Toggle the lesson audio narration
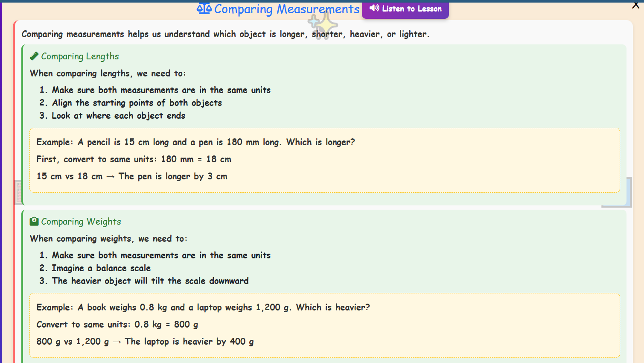The width and height of the screenshot is (644, 363). click(405, 9)
